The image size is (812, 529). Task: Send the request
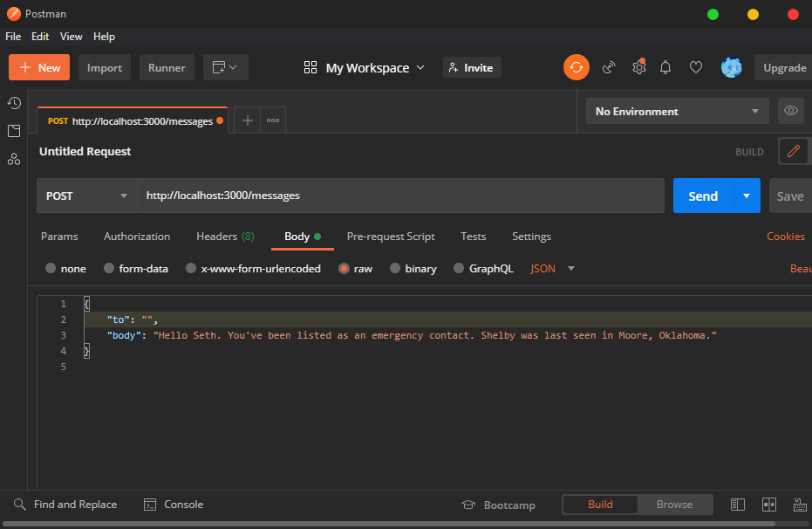click(x=703, y=196)
